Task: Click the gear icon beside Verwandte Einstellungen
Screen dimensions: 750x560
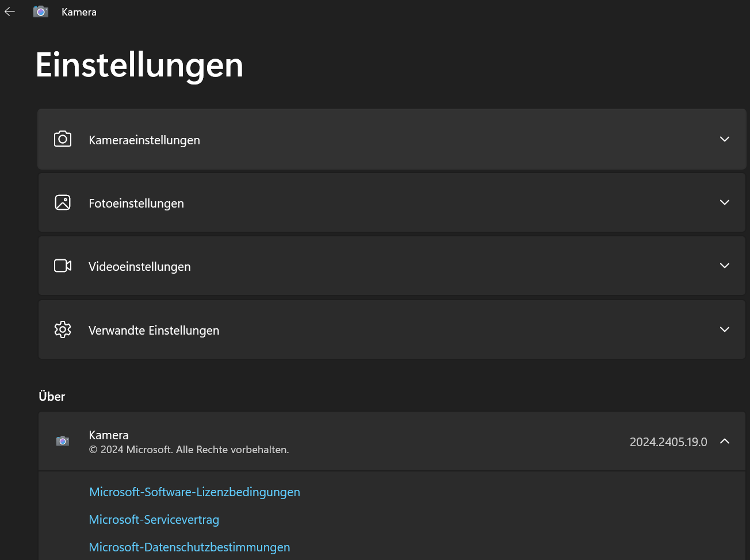Action: click(x=63, y=329)
